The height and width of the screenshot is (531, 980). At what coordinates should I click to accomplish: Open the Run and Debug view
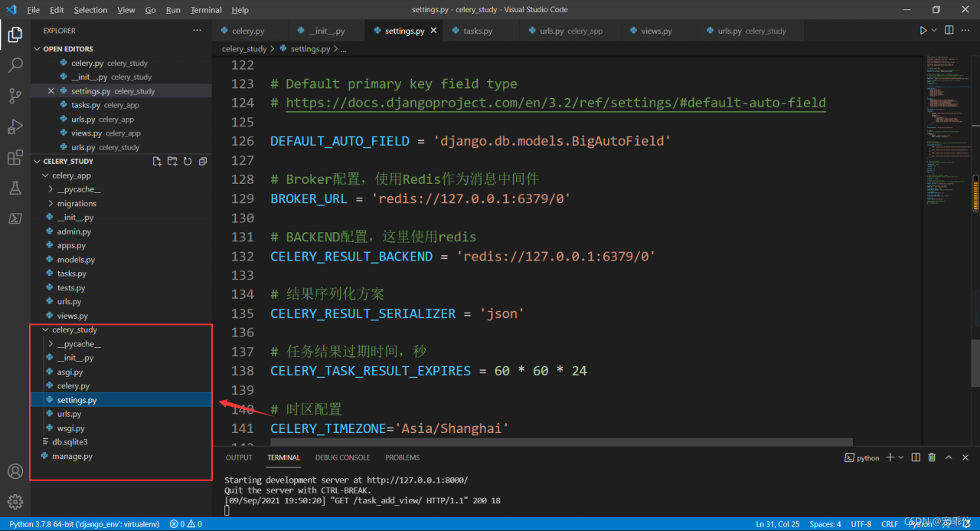(x=15, y=126)
